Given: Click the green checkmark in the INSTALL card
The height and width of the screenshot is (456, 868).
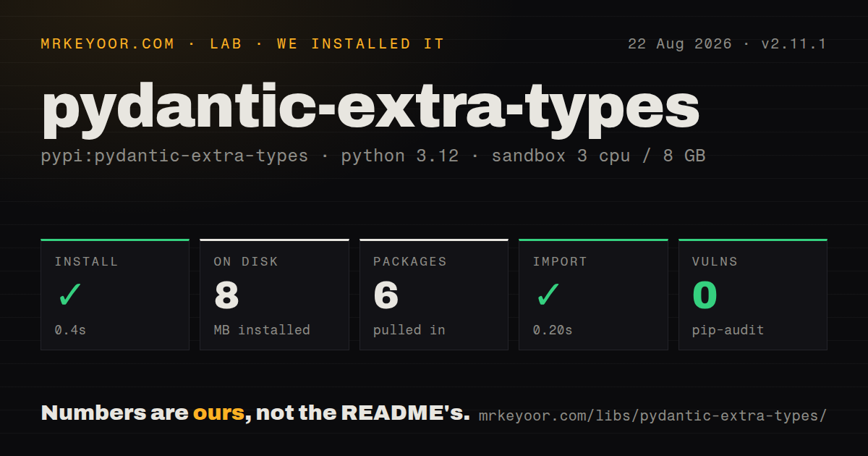Looking at the screenshot, I should pos(70,295).
